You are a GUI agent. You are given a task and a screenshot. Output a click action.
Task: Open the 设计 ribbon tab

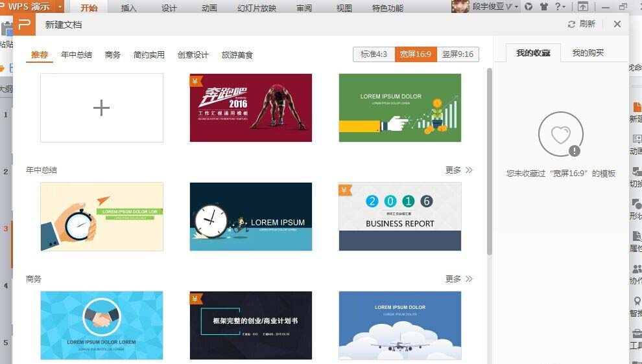point(169,8)
